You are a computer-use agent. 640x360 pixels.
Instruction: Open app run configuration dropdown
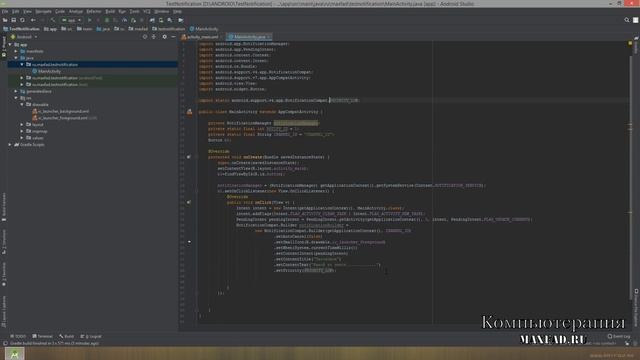[x=71, y=20]
